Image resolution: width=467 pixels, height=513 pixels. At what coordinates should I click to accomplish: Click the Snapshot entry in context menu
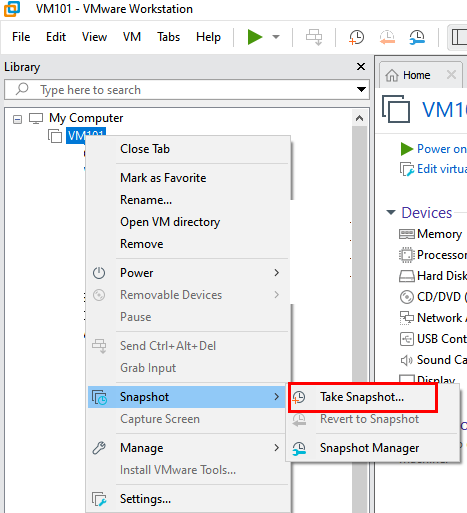187,397
